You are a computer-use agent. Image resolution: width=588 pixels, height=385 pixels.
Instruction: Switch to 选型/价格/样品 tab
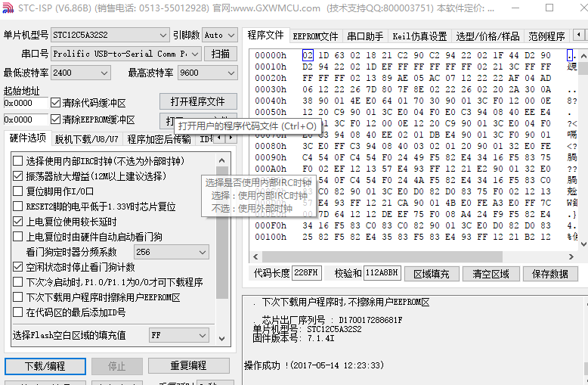[x=487, y=36]
